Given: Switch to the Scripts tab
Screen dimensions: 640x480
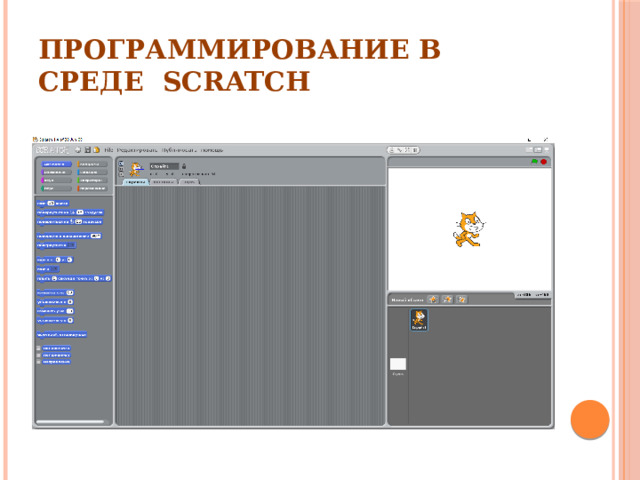Looking at the screenshot, I should point(136,182).
